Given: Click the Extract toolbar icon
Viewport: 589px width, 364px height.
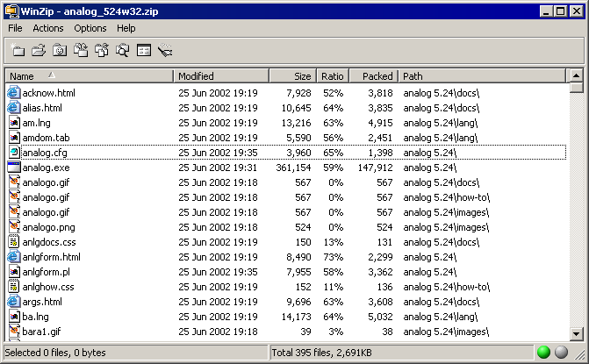Looking at the screenshot, I should pyautogui.click(x=102, y=51).
